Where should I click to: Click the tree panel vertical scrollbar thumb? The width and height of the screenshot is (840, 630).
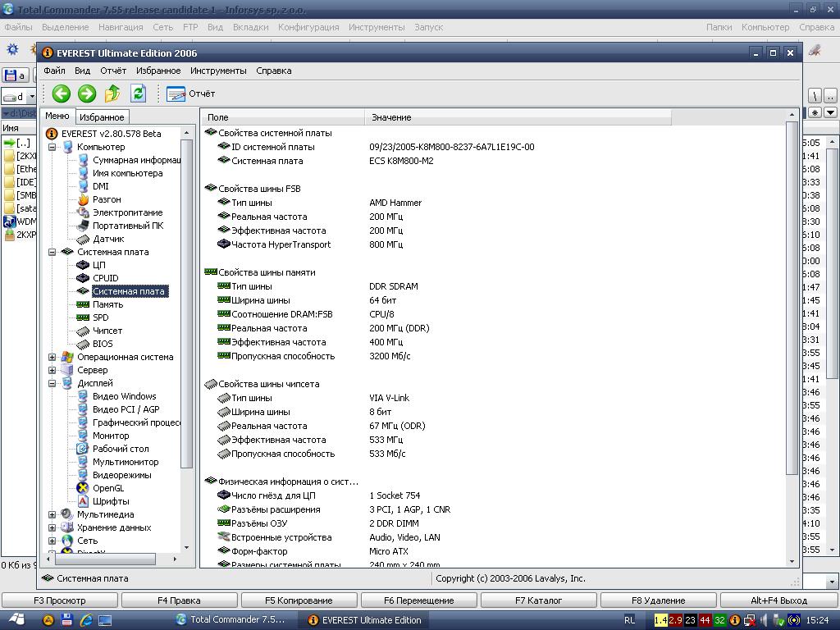pyautogui.click(x=186, y=304)
